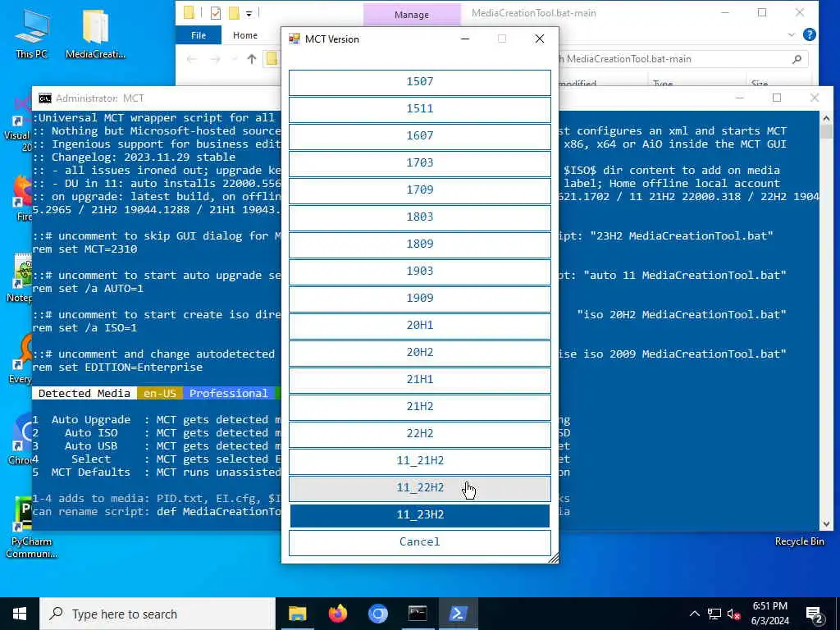Select the 1803 version button
This screenshot has height=630, width=840.
coord(419,217)
